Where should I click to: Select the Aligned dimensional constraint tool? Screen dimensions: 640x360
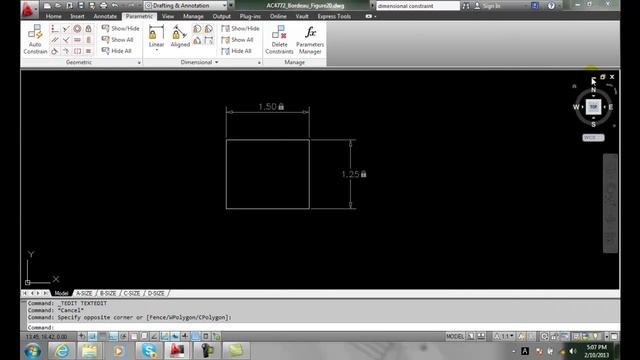coord(180,36)
